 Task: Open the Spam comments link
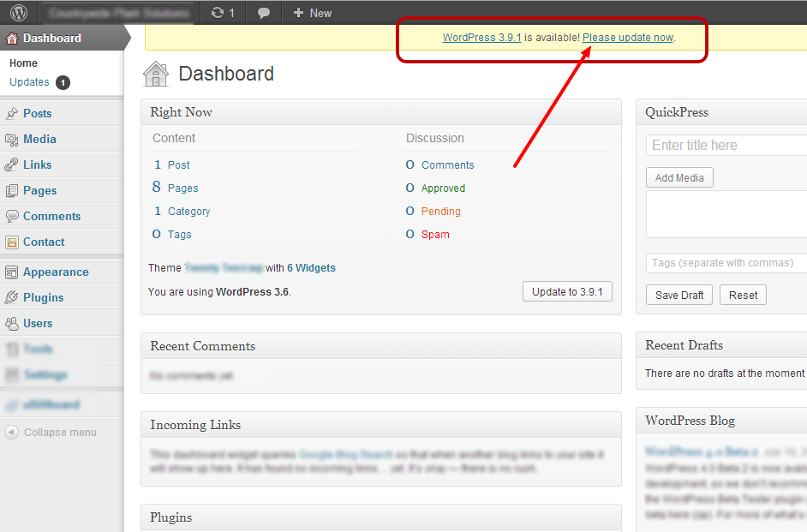435,234
